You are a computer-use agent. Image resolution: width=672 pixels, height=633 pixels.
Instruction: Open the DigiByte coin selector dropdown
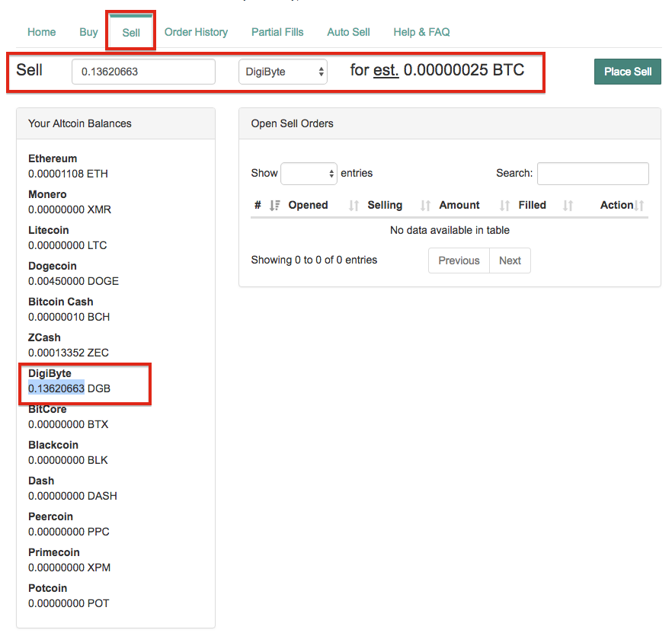click(283, 72)
